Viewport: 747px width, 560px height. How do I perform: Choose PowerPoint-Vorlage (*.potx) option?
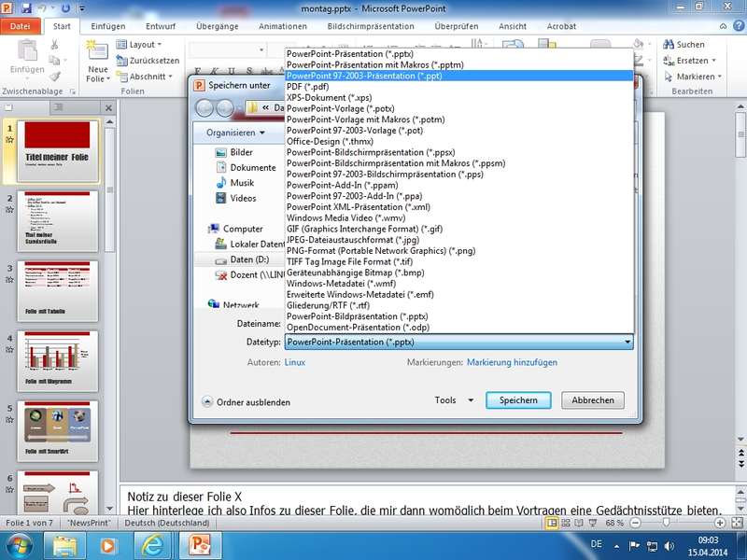click(458, 108)
